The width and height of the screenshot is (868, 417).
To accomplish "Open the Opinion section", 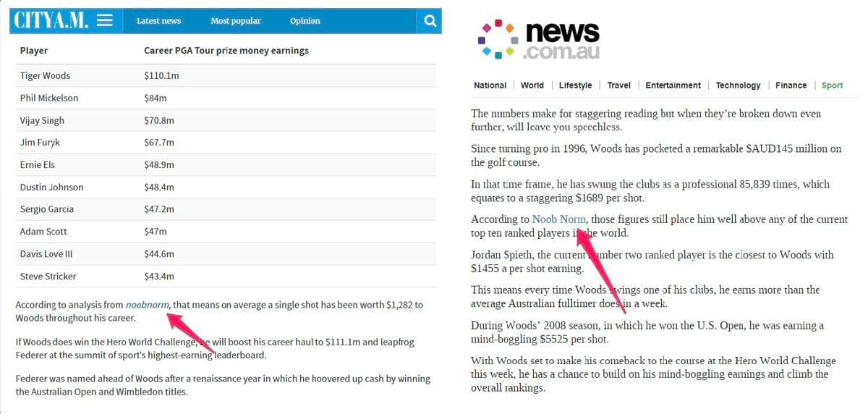I will click(305, 21).
